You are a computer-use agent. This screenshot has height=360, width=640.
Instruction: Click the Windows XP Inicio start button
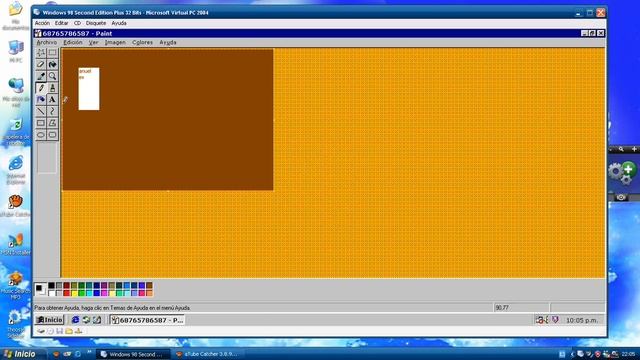point(19,354)
